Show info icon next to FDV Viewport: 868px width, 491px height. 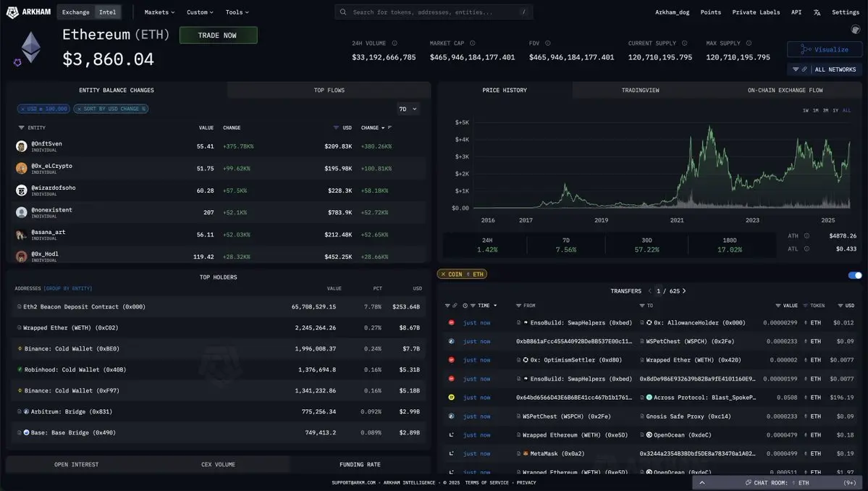(547, 43)
